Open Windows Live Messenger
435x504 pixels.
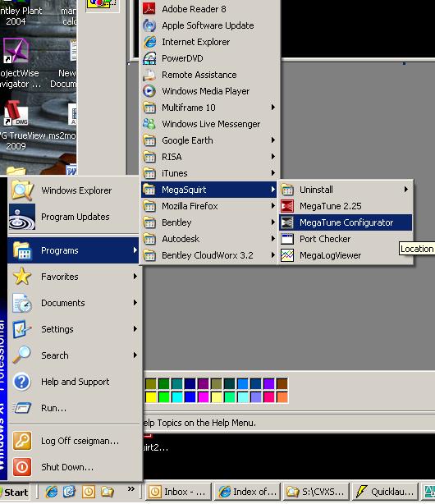(x=210, y=124)
